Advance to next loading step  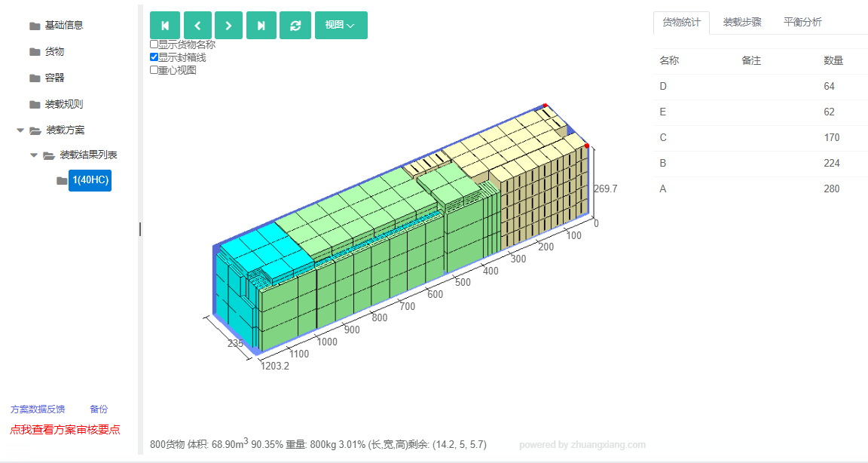pyautogui.click(x=228, y=26)
